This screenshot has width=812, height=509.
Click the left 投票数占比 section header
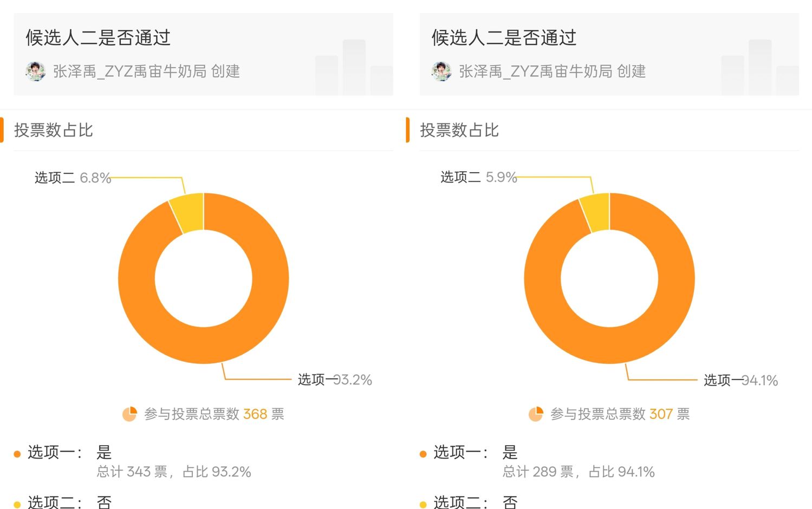pos(53,130)
